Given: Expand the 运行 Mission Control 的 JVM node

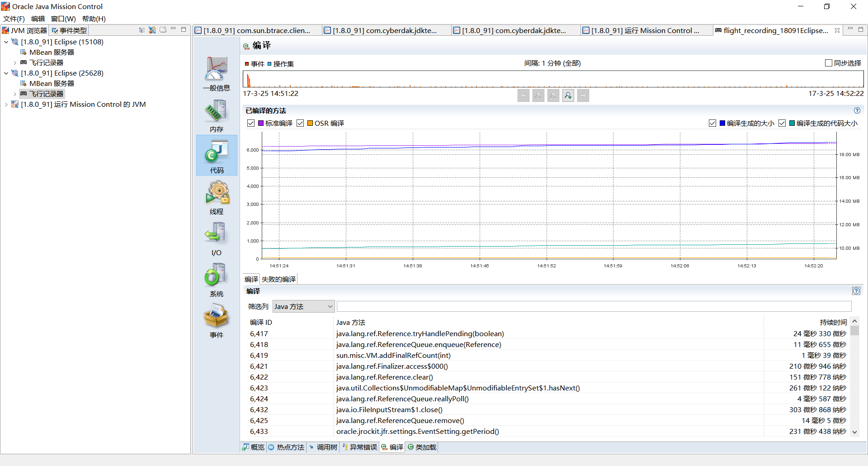Looking at the screenshot, I should pos(6,105).
